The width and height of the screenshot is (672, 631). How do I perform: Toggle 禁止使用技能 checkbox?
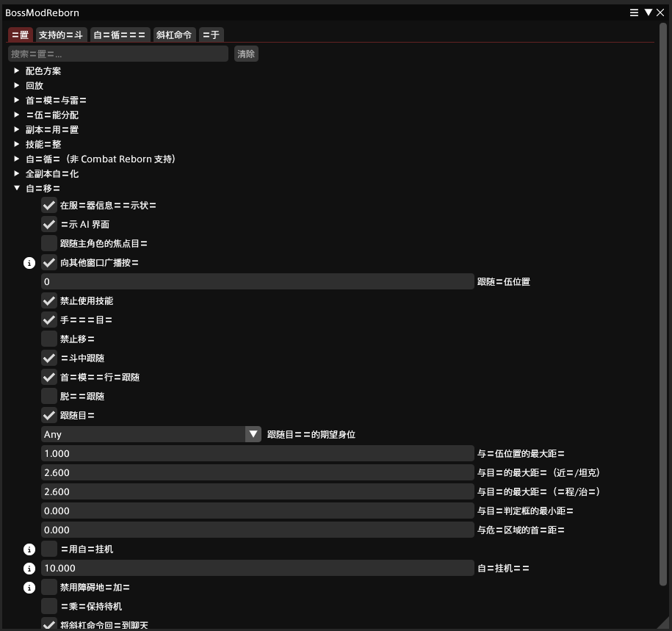pos(49,301)
